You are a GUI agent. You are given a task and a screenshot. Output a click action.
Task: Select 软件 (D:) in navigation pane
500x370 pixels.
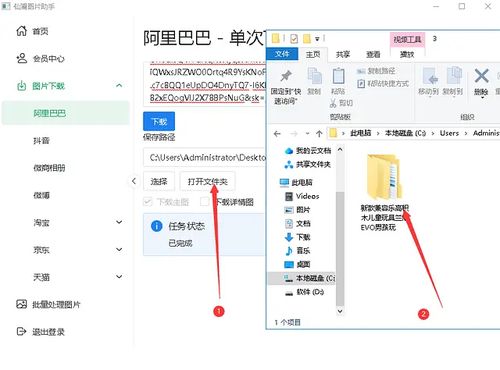click(304, 292)
